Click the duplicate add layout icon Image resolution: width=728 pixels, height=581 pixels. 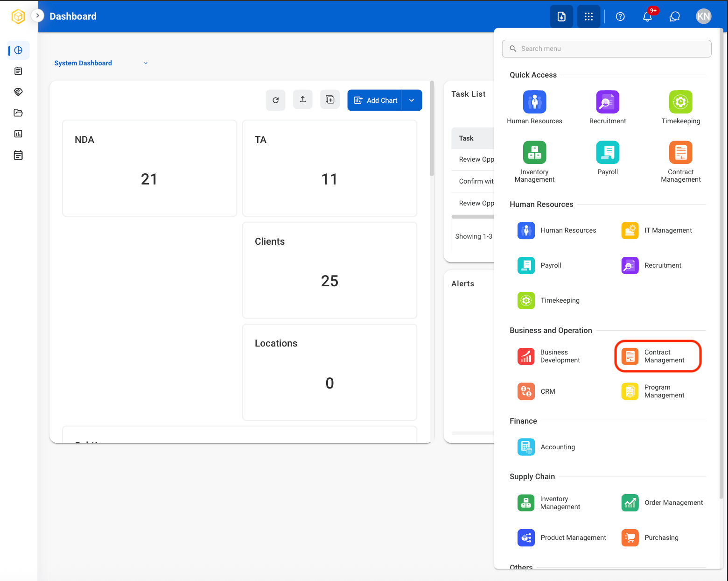click(330, 99)
